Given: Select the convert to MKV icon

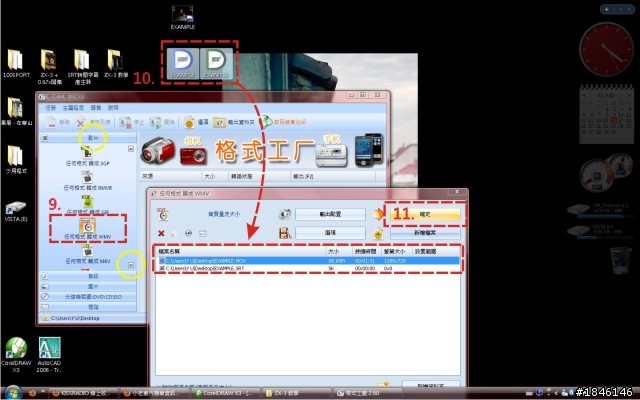Looking at the screenshot, I should click(87, 251).
